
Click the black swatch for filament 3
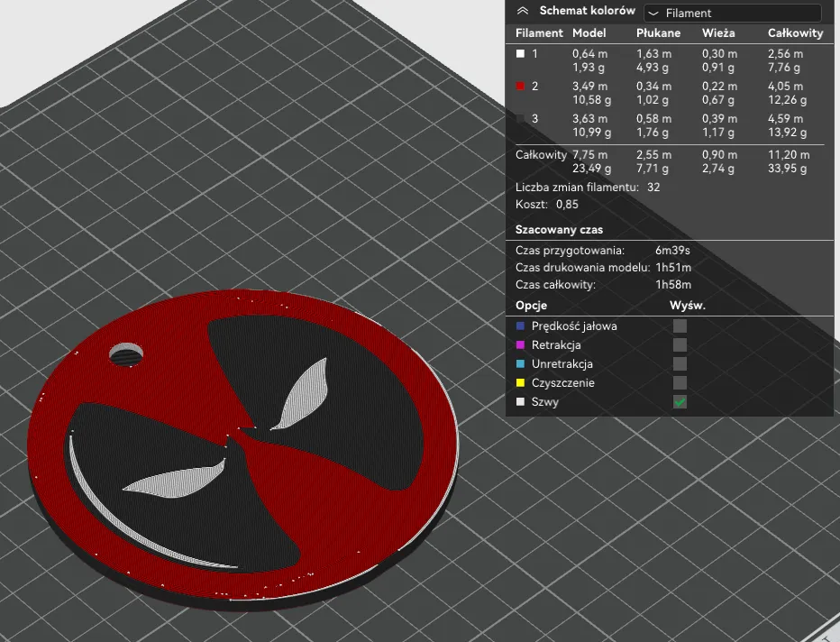click(x=520, y=119)
